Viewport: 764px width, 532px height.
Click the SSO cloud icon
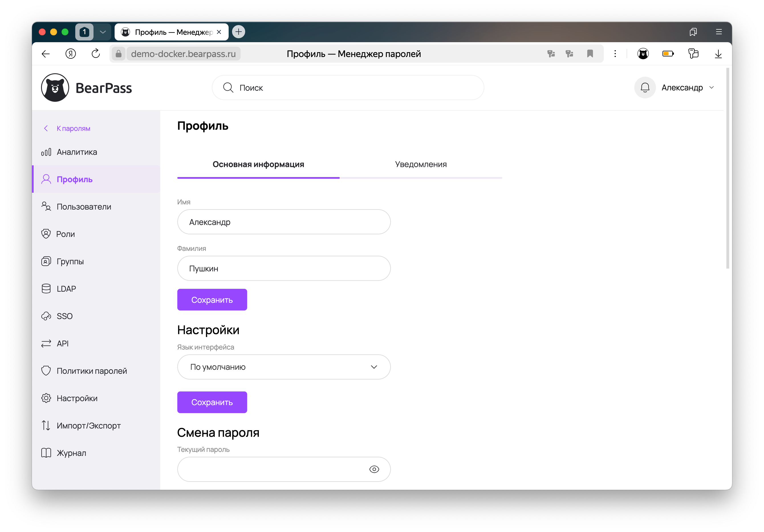click(x=46, y=316)
